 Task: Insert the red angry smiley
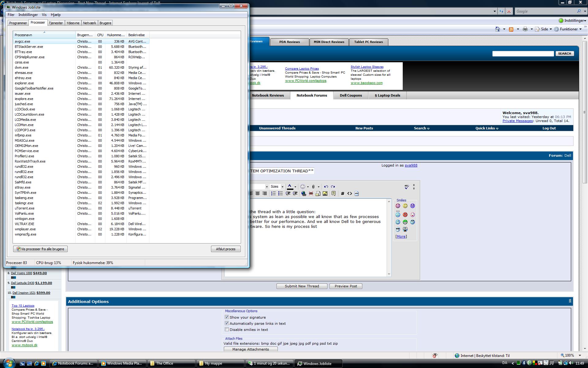tap(405, 214)
